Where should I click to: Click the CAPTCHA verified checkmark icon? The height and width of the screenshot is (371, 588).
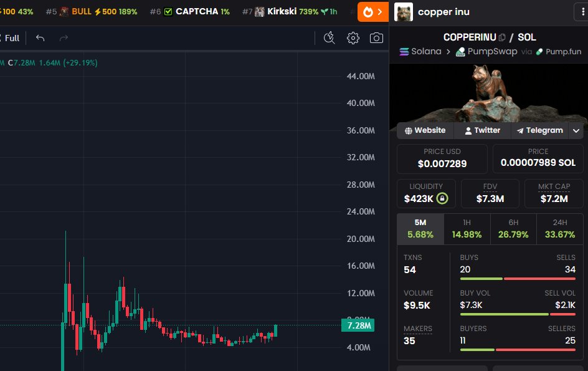click(168, 12)
